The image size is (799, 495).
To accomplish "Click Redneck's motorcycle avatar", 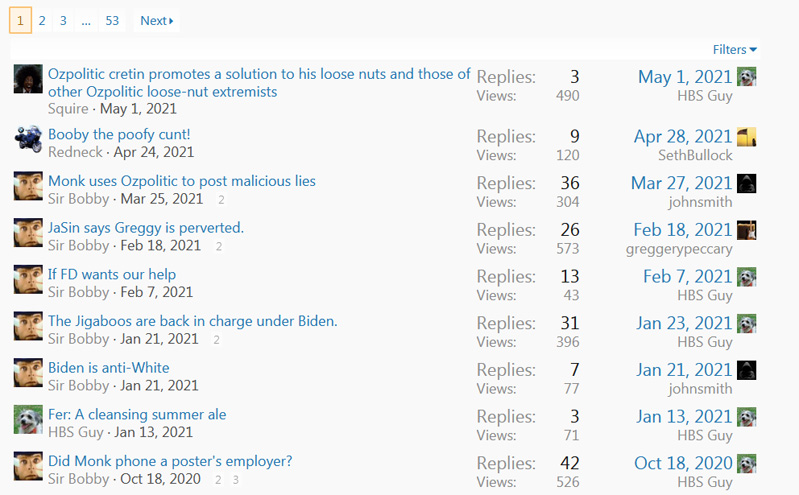I will [28, 139].
